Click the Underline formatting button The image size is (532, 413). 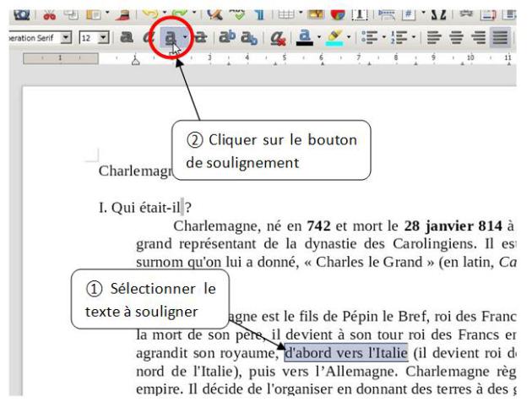pos(170,39)
